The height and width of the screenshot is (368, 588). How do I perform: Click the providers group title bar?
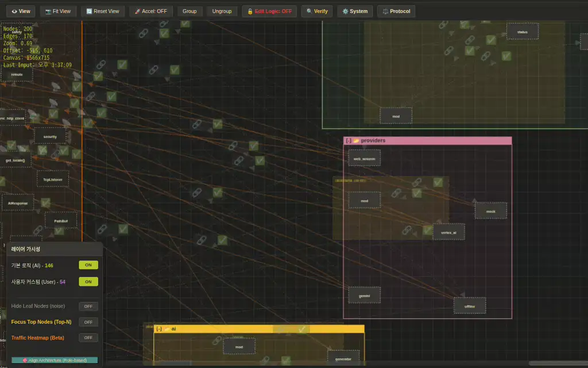427,140
